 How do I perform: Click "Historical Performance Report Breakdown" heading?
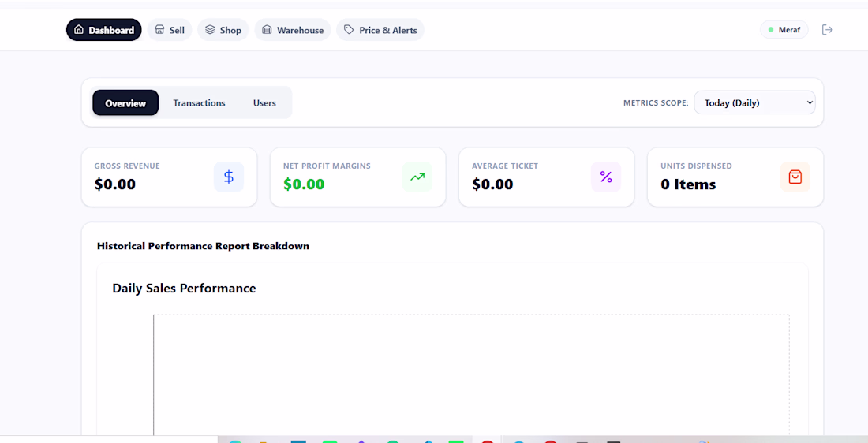click(x=203, y=246)
